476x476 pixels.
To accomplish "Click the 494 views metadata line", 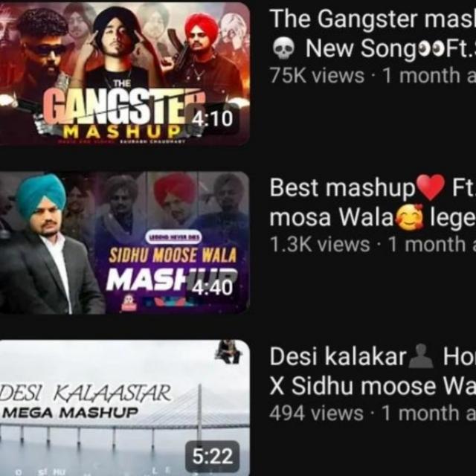I will tap(373, 414).
